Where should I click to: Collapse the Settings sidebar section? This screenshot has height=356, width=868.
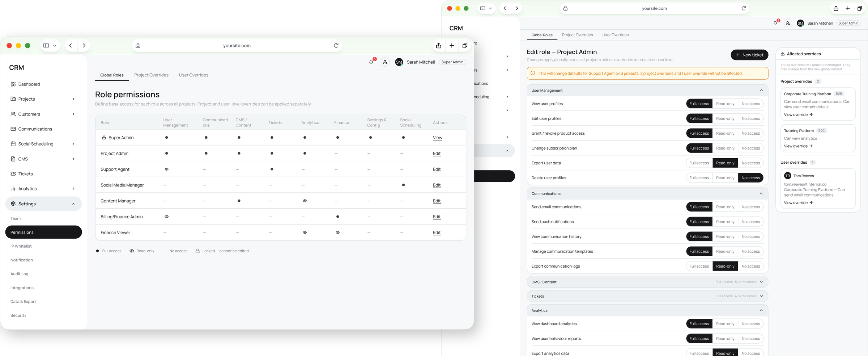pos(73,204)
